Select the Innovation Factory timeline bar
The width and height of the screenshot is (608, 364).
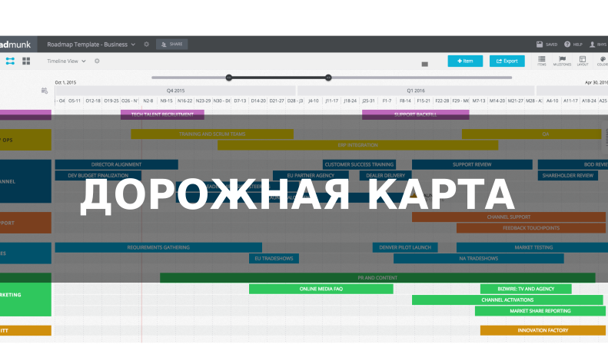[x=543, y=330]
